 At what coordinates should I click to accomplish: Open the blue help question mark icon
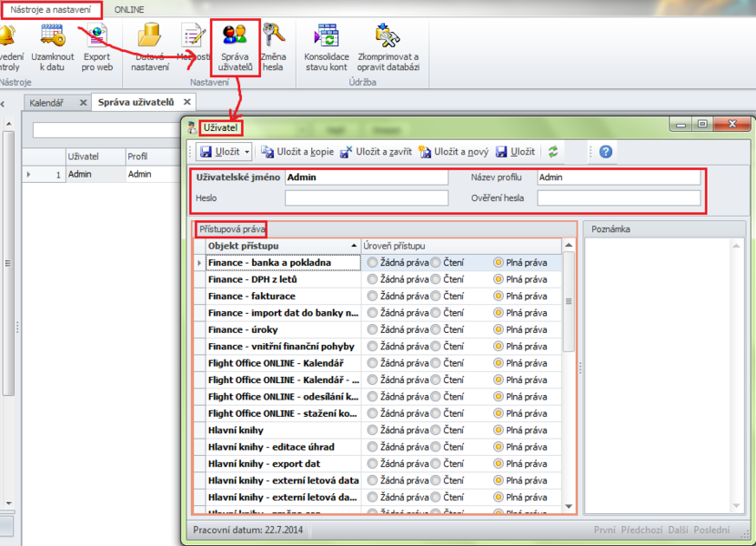click(x=605, y=152)
